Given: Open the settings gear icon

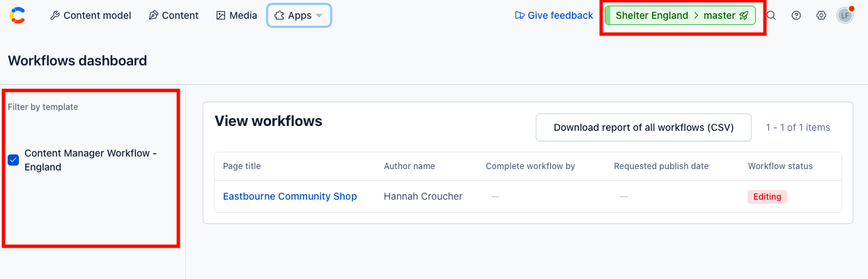Looking at the screenshot, I should (821, 15).
